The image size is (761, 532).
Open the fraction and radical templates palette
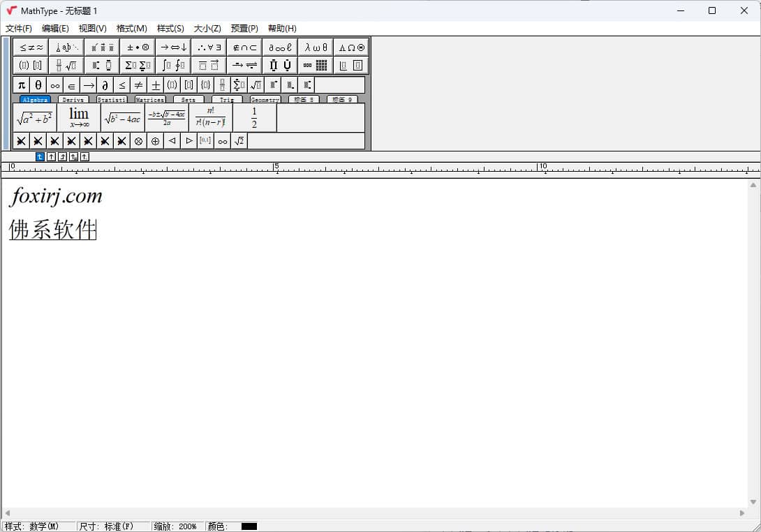[x=66, y=65]
